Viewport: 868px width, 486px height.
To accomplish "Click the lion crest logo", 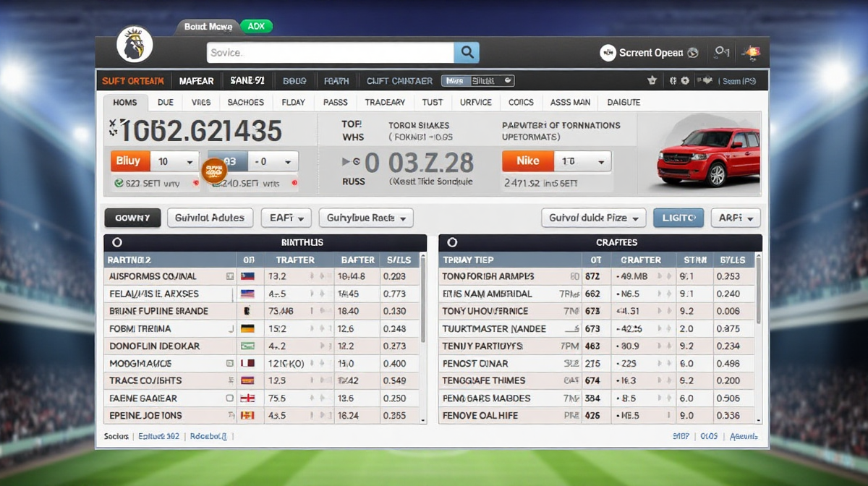I will [x=135, y=44].
